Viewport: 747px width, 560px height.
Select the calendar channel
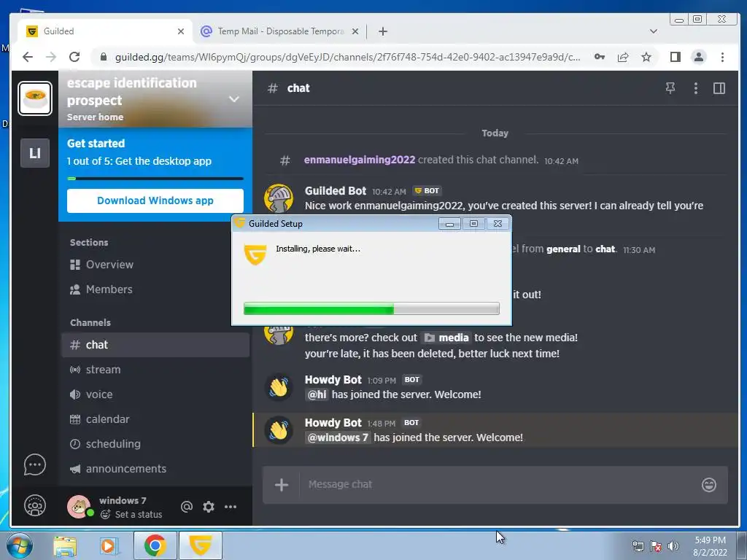(x=155, y=419)
